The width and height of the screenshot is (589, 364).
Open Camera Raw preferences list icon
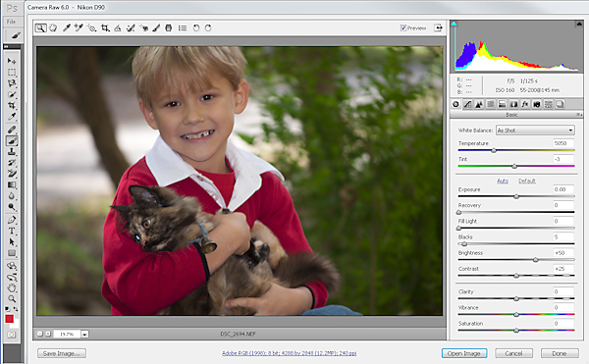tap(183, 27)
